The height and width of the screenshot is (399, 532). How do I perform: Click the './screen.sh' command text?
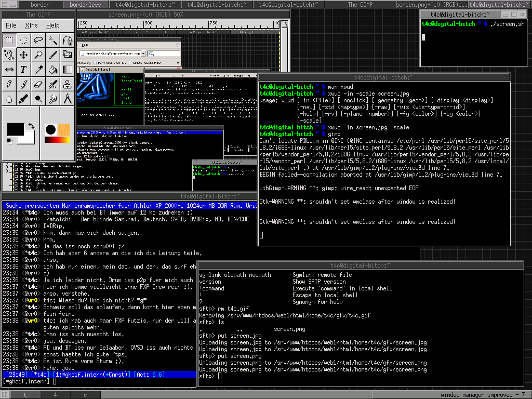[507, 24]
